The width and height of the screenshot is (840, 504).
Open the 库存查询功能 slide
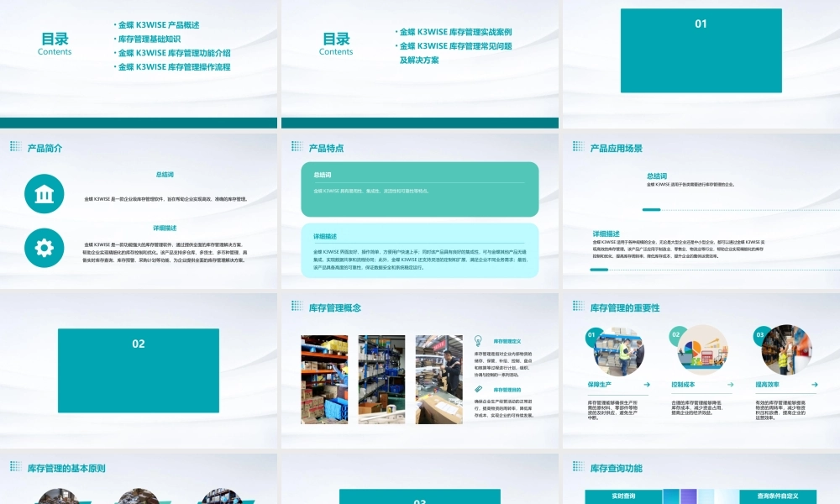coord(701,479)
